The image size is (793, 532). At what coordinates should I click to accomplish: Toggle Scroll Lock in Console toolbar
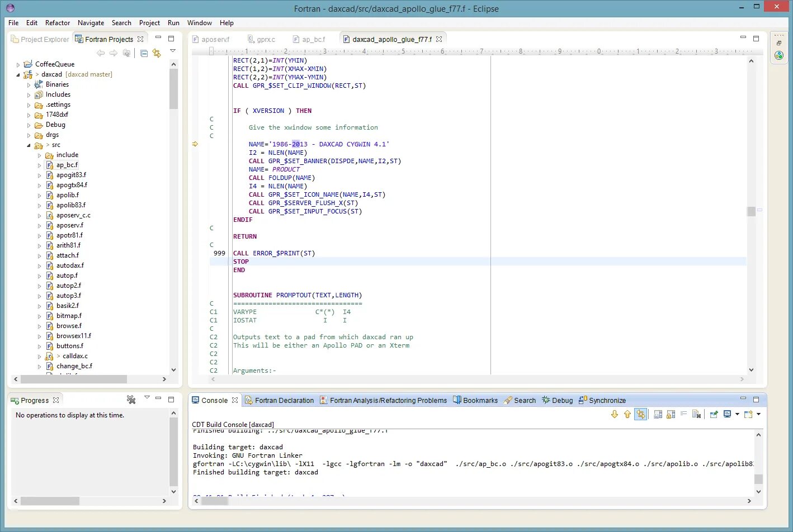pyautogui.click(x=671, y=414)
